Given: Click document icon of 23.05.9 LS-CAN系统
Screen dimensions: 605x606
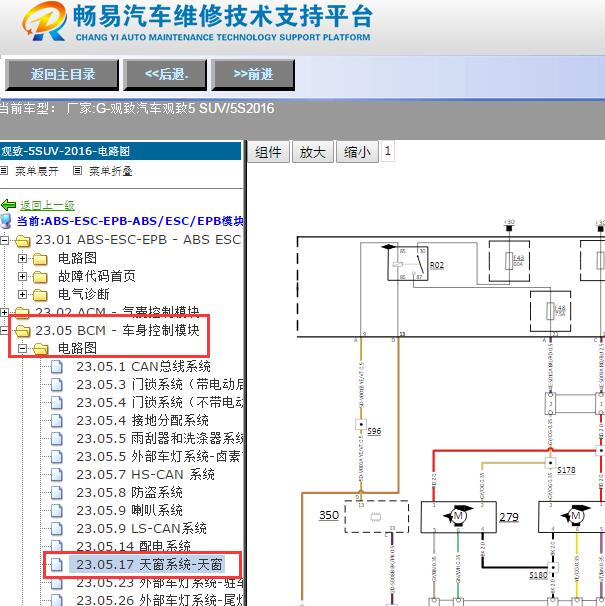Looking at the screenshot, I should click(57, 529).
